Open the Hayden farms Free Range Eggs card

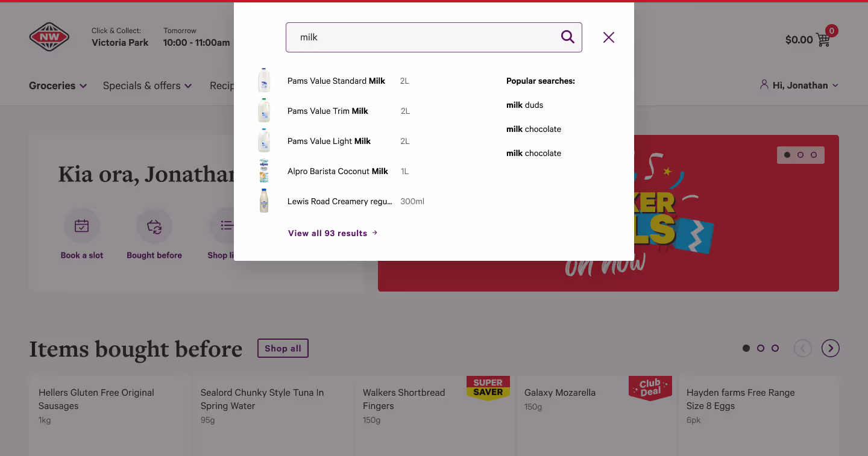[x=759, y=416]
